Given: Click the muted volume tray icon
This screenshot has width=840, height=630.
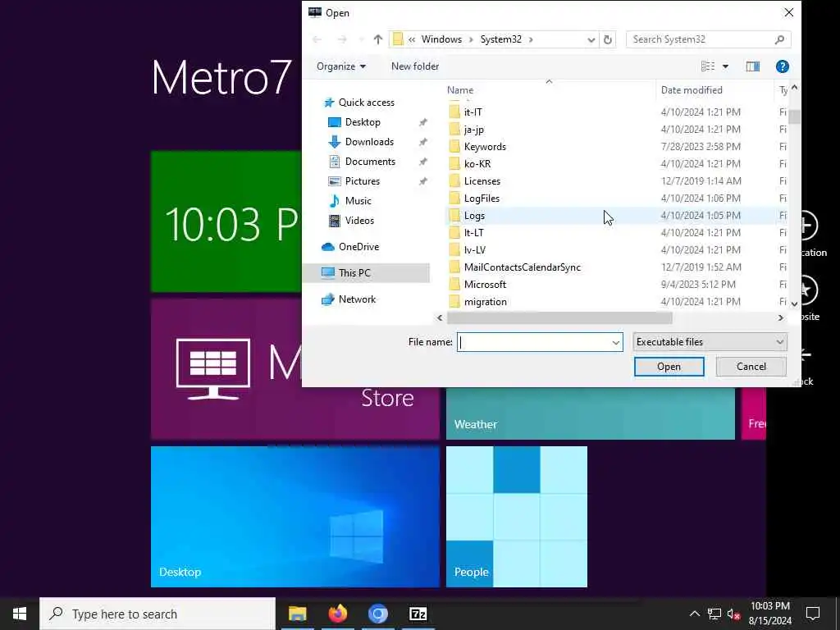Looking at the screenshot, I should (733, 614).
